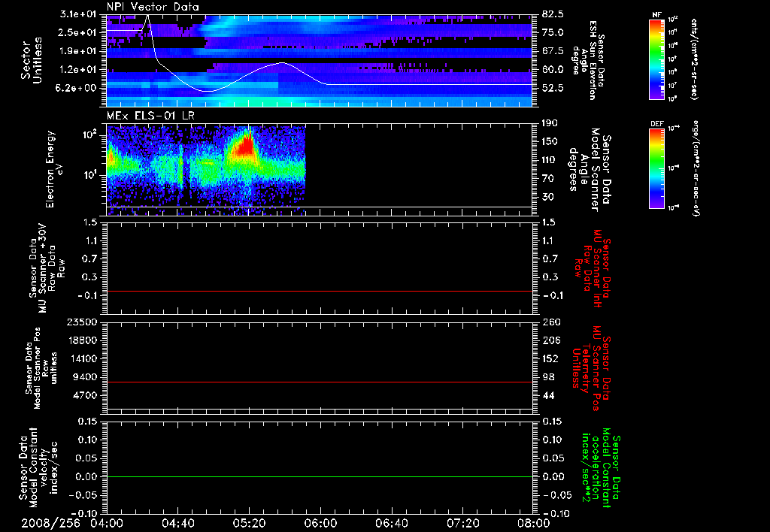Select the 06:40 time axis label
770x532 pixels.
[x=391, y=523]
